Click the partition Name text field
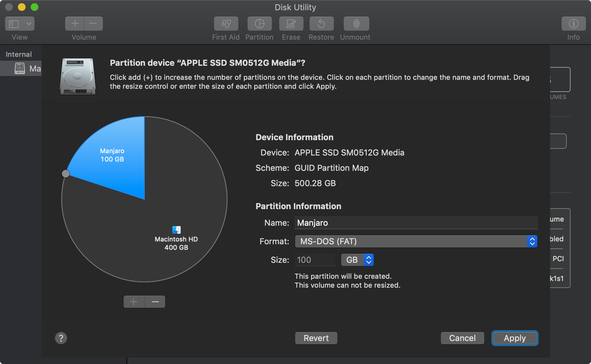 [x=416, y=223]
